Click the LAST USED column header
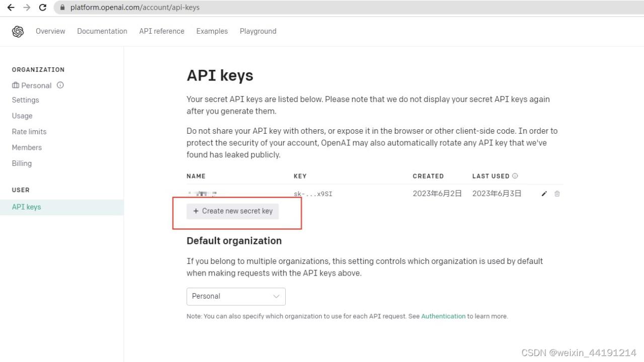644x362 pixels. (x=491, y=176)
